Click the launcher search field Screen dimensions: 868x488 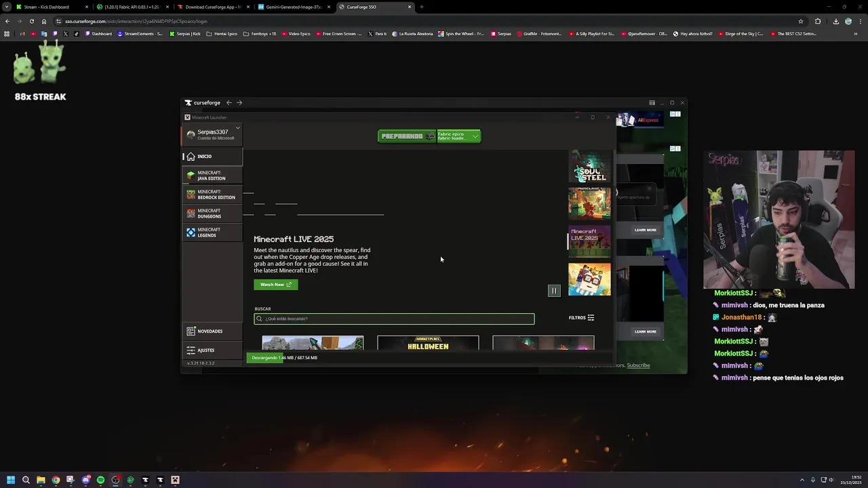394,319
